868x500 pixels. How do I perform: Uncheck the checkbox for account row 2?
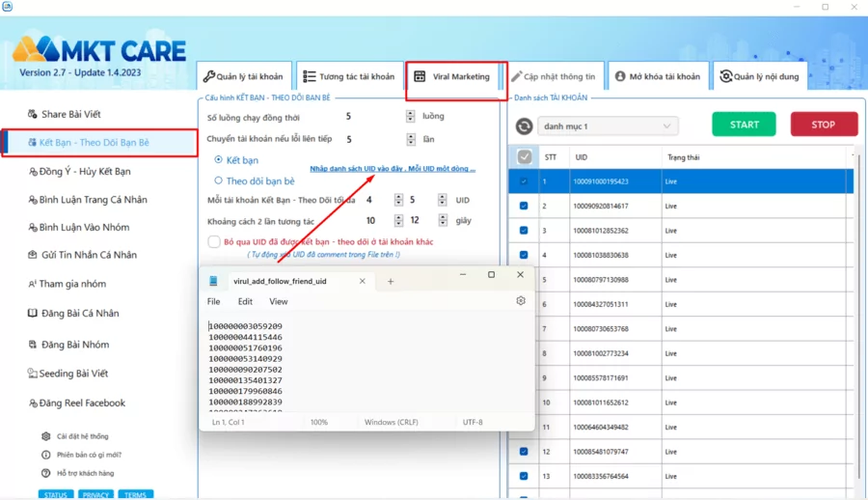pyautogui.click(x=524, y=206)
